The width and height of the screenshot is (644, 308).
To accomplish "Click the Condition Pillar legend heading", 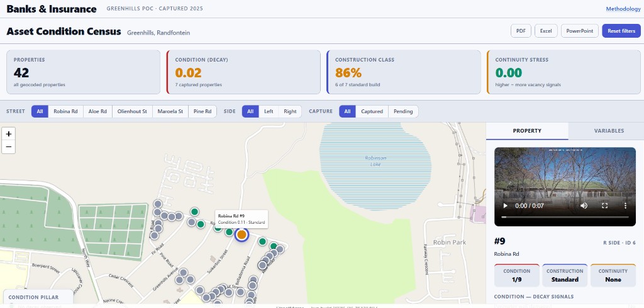I will [x=33, y=297].
